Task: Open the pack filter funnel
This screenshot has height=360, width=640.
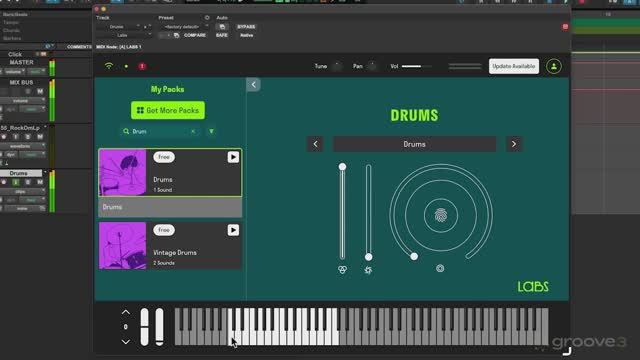Action: 211,131
